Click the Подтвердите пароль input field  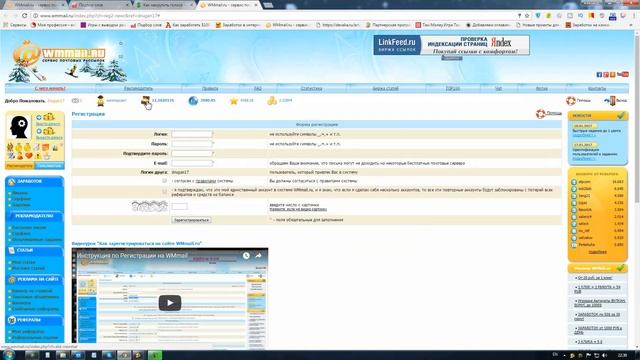click(192, 153)
